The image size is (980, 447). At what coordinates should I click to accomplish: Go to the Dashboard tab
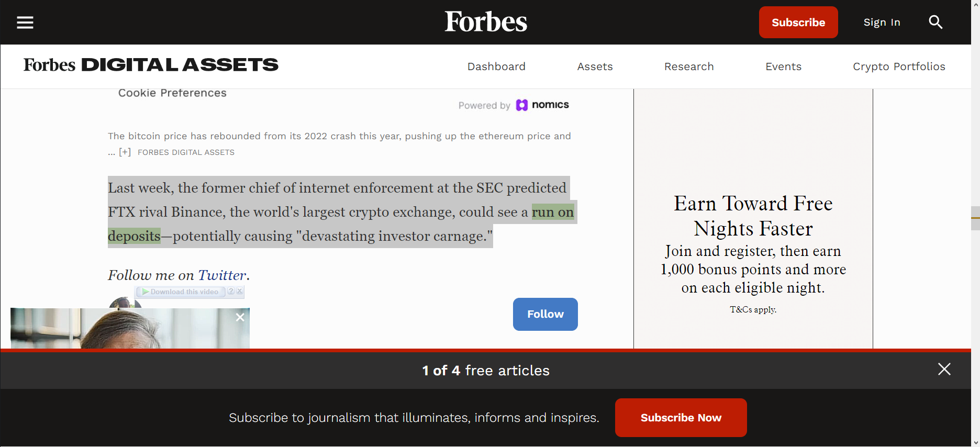(x=496, y=66)
